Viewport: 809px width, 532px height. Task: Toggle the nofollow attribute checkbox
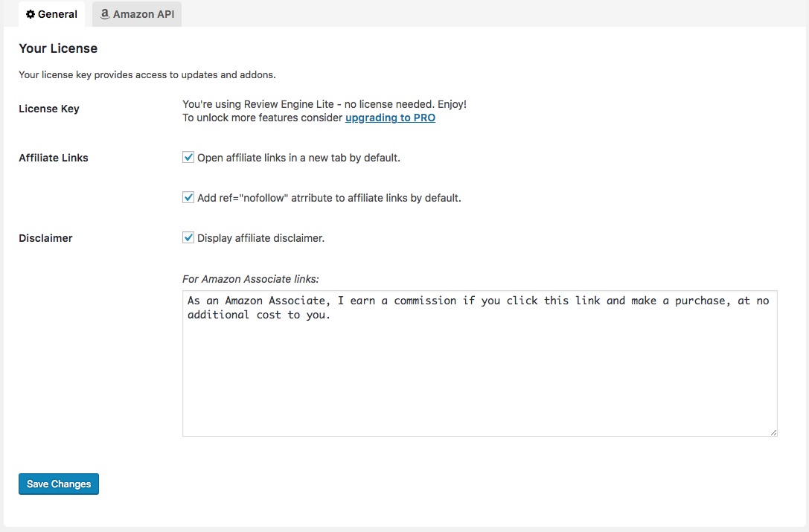(188, 198)
